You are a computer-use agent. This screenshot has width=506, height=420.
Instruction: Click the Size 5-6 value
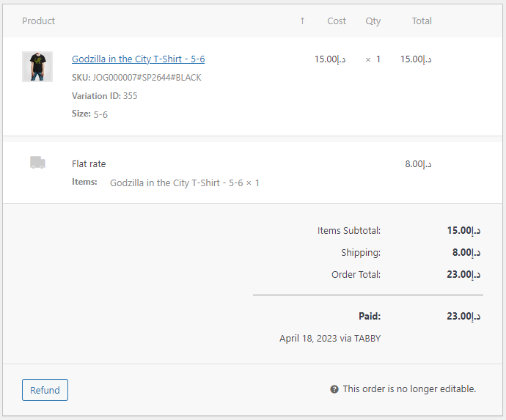100,114
